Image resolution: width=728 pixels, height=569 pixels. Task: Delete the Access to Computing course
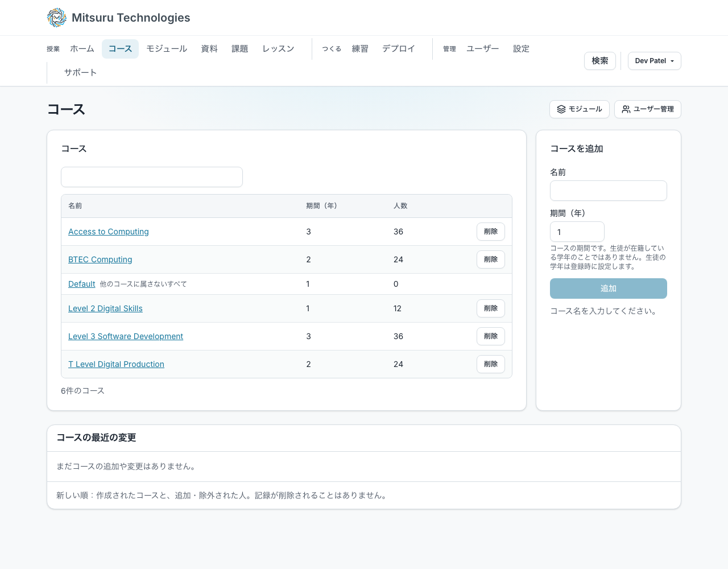[x=491, y=232]
